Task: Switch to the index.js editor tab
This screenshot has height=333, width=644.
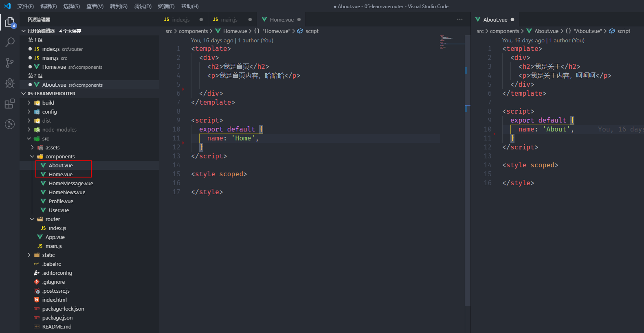Action: [181, 20]
